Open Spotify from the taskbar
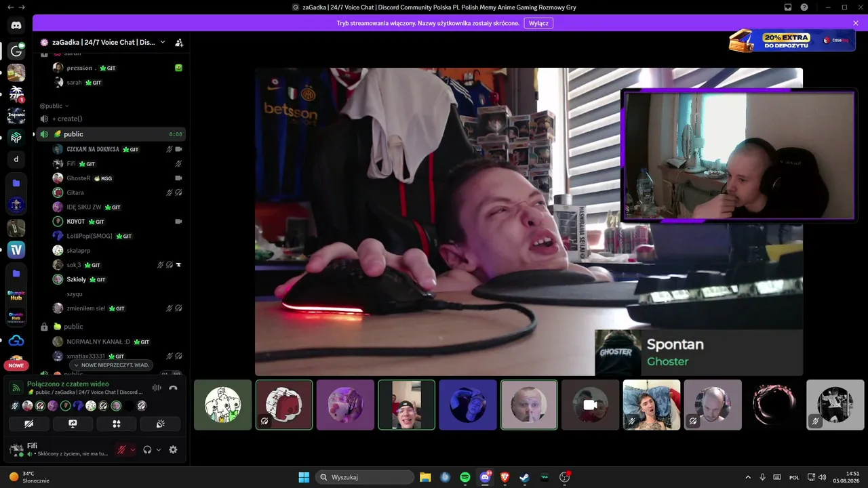 tap(465, 477)
